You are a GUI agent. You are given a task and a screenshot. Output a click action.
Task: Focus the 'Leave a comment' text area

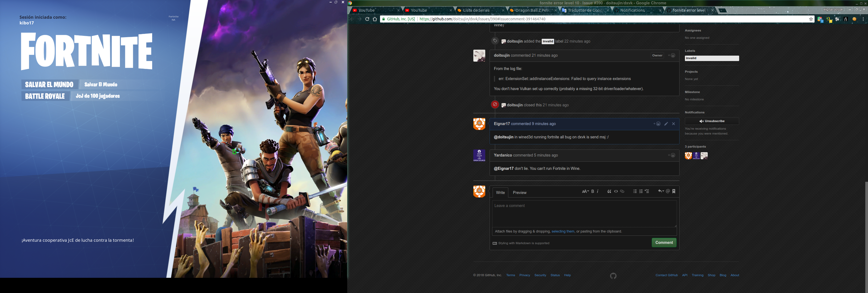click(584, 214)
